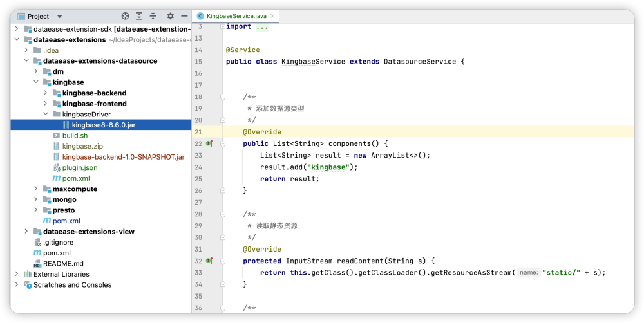Click the plugin.json file icon
Image resolution: width=644 pixels, height=323 pixels.
(x=57, y=167)
